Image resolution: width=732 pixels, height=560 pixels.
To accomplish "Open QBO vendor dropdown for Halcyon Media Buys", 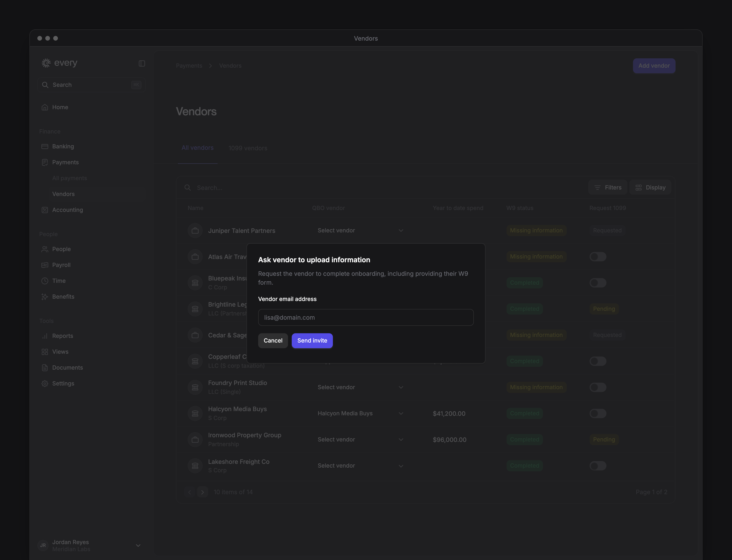I will (360, 414).
